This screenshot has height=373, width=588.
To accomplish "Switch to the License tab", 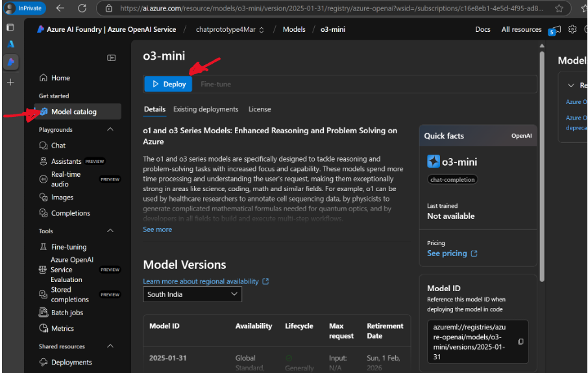I will [260, 109].
